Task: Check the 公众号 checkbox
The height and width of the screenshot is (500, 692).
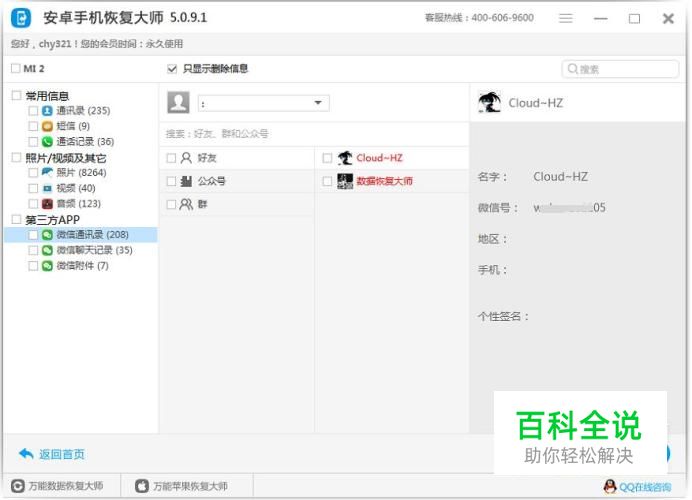Action: [171, 181]
